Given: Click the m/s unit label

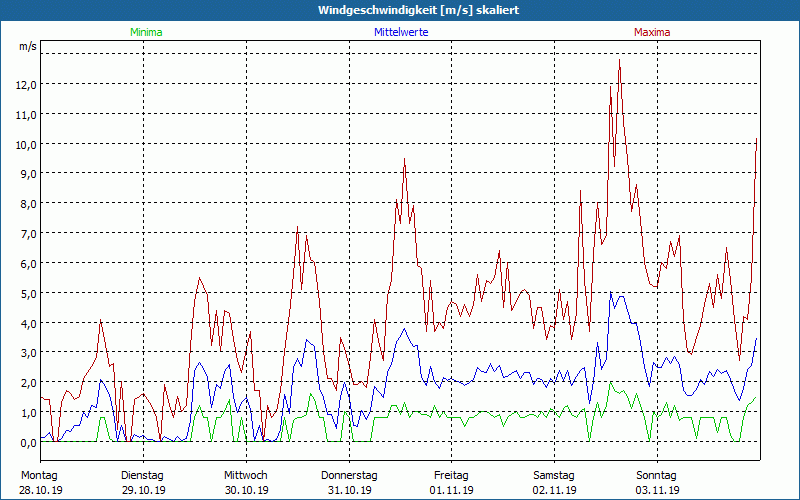Looking at the screenshot, I should point(27,47).
